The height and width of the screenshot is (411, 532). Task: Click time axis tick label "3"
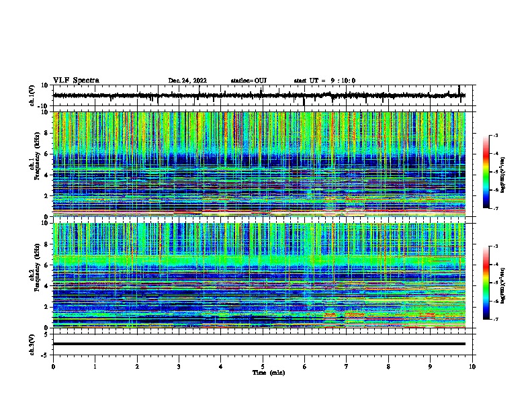point(179,367)
